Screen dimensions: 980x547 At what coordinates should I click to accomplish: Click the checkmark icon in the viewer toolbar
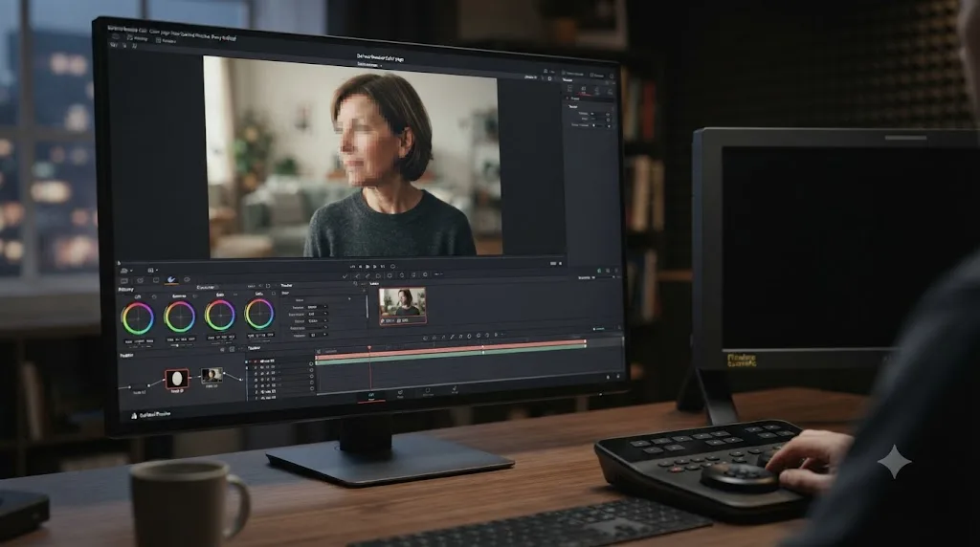345,275
